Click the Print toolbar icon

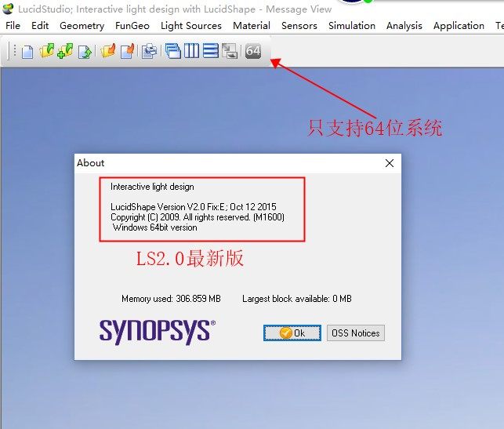pos(149,52)
